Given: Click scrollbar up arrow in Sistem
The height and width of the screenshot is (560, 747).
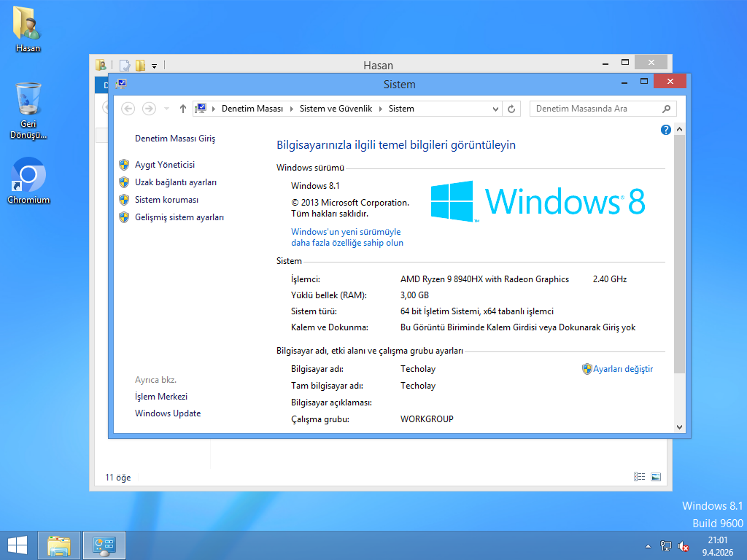Looking at the screenshot, I should pyautogui.click(x=679, y=130).
